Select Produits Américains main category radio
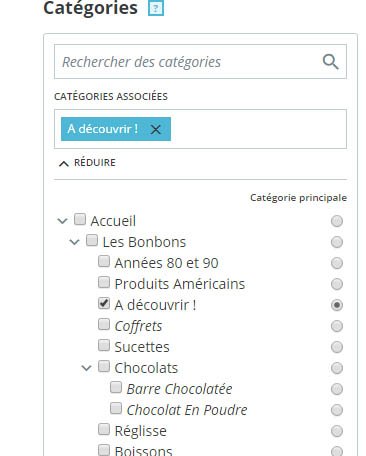Screen dimensions: 366x456 (x=337, y=284)
